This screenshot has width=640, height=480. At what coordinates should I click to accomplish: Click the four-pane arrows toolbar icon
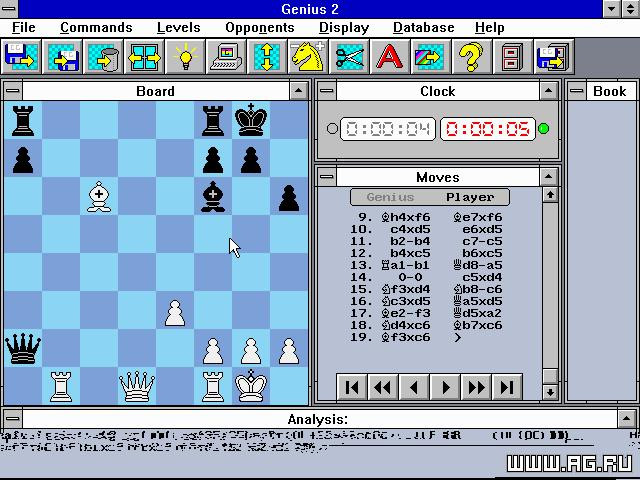[x=144, y=57]
